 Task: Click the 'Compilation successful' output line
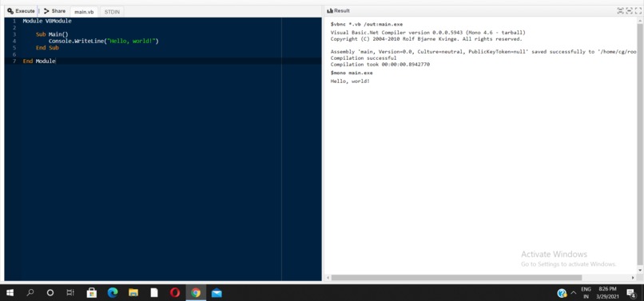[364, 58]
